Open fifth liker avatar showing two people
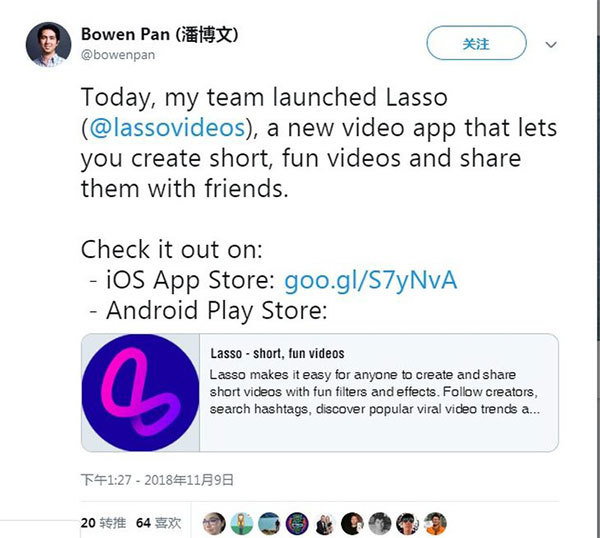 [x=324, y=523]
